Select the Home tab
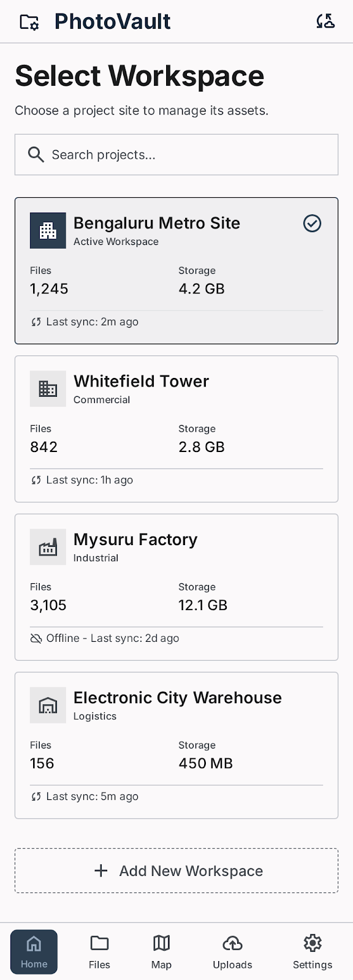 click(x=34, y=952)
